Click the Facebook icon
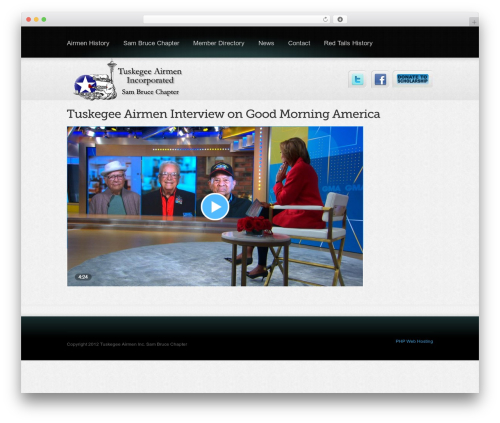 [x=380, y=79]
